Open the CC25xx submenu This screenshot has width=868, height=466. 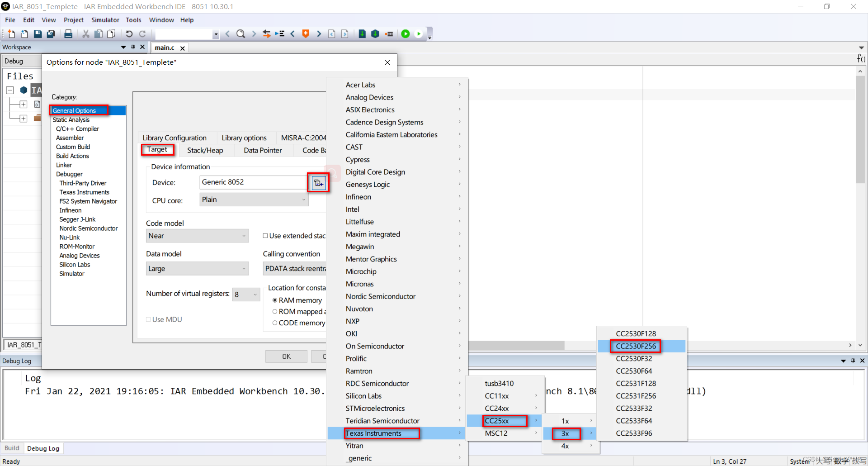point(505,421)
